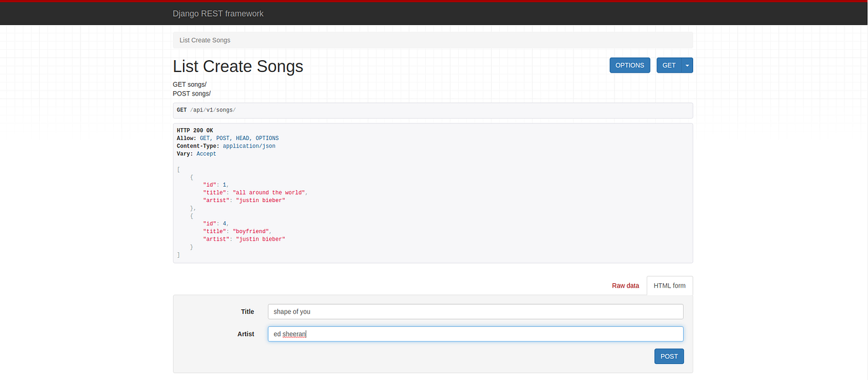Click into the Artist input field
This screenshot has height=380, width=868.
pos(476,334)
